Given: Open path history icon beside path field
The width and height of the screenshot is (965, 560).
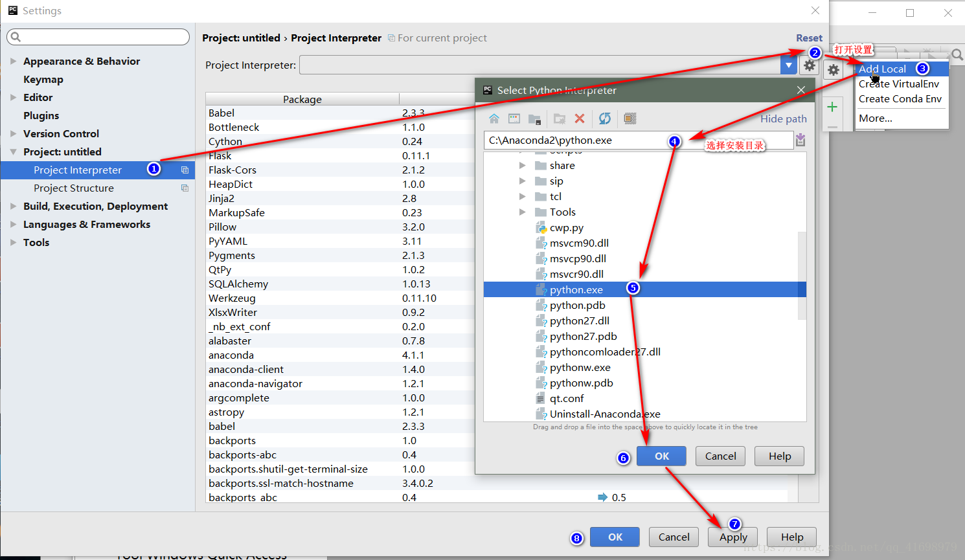Looking at the screenshot, I should (x=800, y=140).
